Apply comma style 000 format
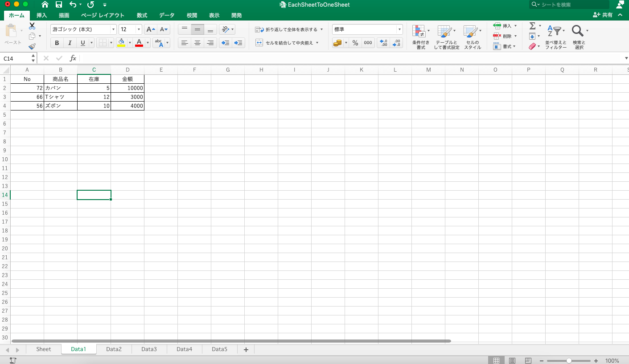 click(368, 43)
